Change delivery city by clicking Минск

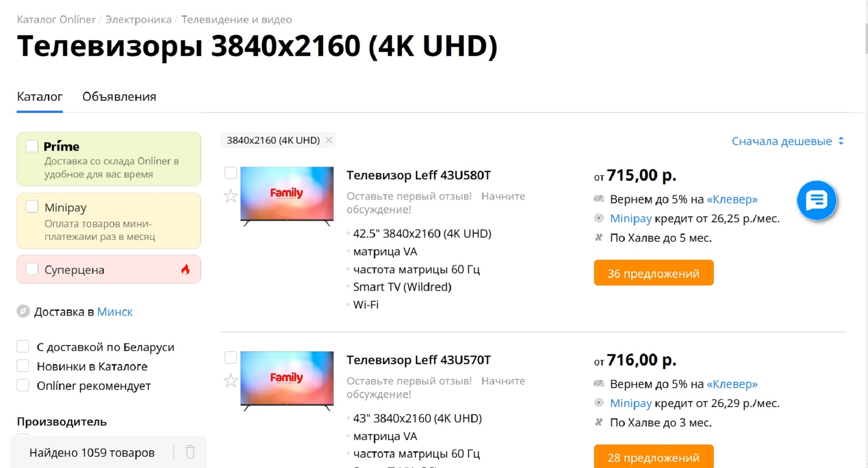pyautogui.click(x=115, y=312)
